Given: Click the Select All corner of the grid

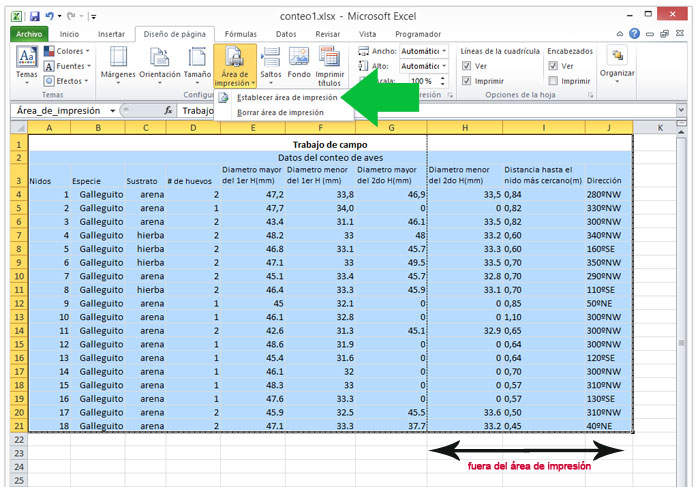Looking at the screenshot, I should 19,128.
